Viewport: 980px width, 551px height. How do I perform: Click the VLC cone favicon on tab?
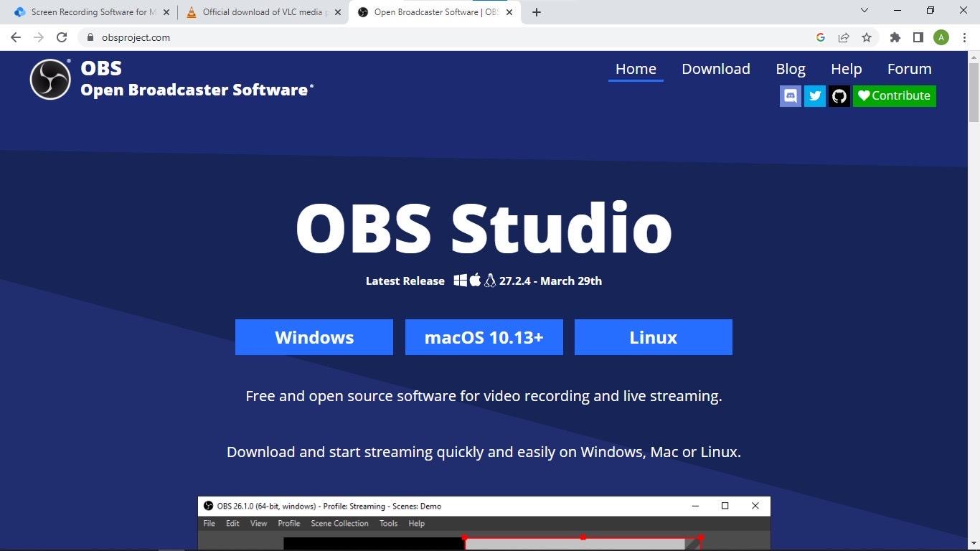tap(191, 12)
